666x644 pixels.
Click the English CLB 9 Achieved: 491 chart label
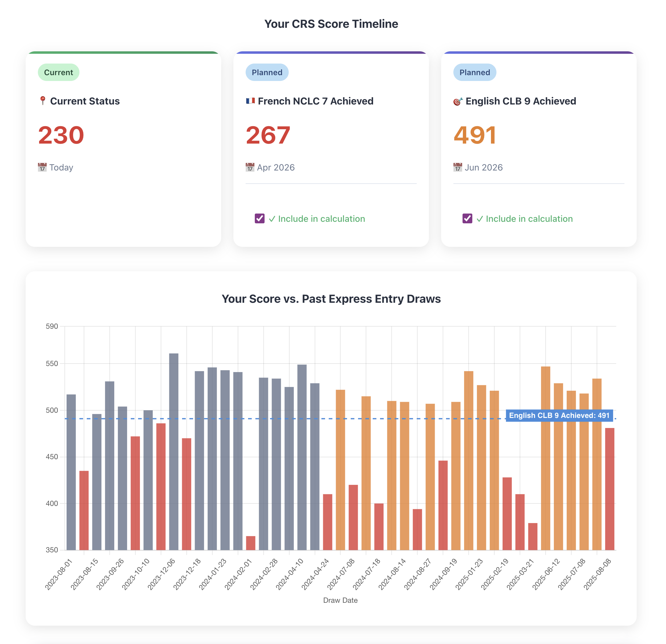click(559, 415)
